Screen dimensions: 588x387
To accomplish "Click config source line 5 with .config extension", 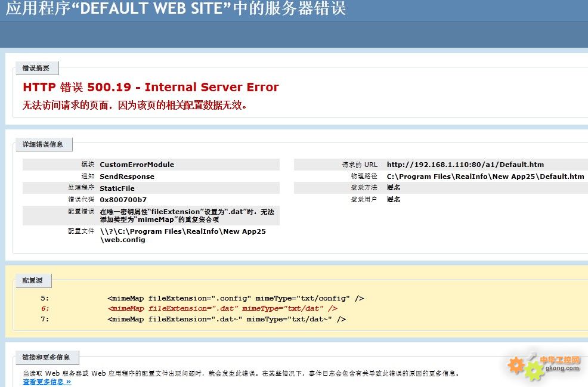I will [x=236, y=298].
